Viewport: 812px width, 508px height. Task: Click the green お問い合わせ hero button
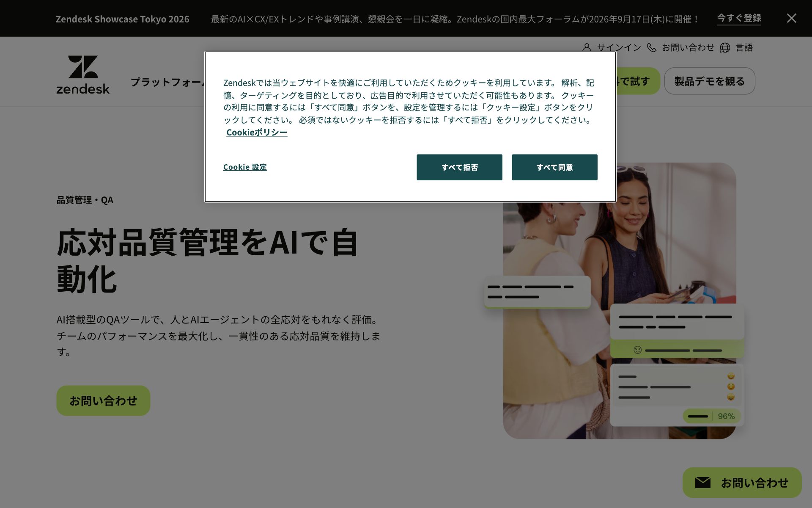point(103,400)
